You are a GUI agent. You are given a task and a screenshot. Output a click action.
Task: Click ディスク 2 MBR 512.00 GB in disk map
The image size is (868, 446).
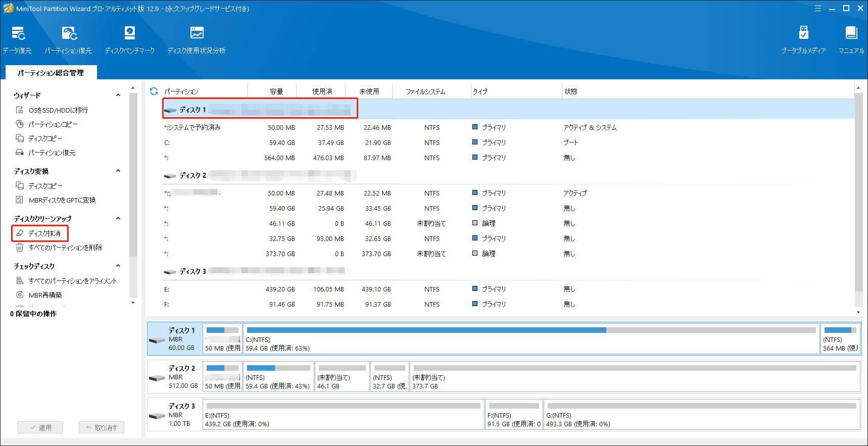[175, 377]
